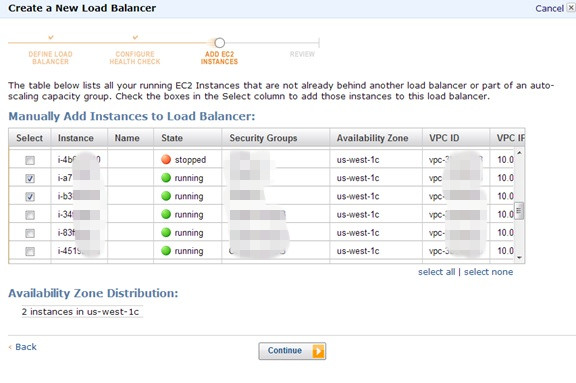576x383 pixels.
Task: Click the Define Load Balancer checkmark
Action: [51, 37]
